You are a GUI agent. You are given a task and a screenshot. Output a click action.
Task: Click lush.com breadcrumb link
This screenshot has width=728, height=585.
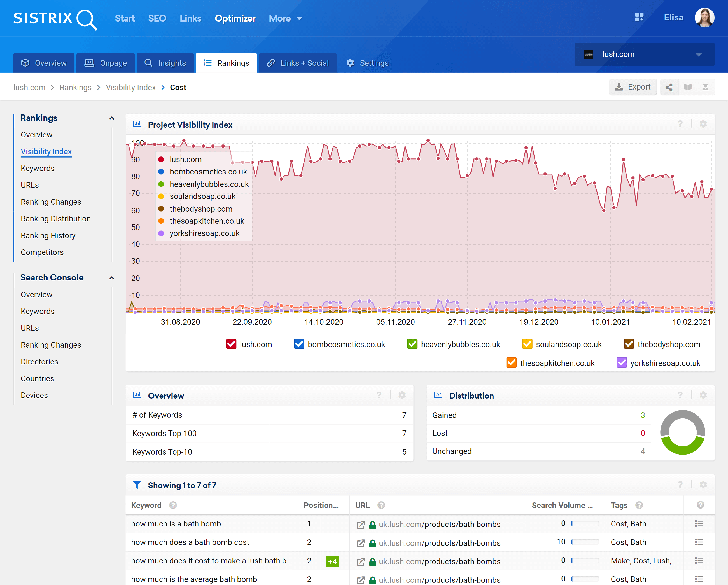[x=29, y=87]
